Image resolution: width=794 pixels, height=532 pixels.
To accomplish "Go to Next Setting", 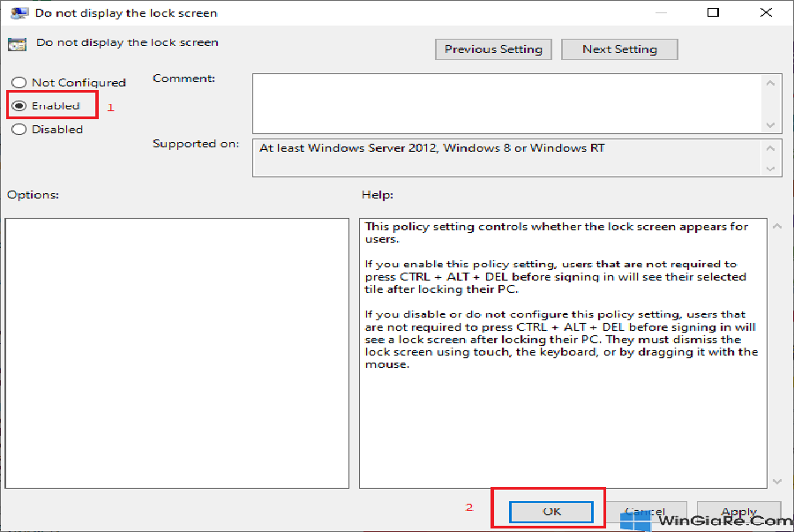I will pyautogui.click(x=619, y=49).
